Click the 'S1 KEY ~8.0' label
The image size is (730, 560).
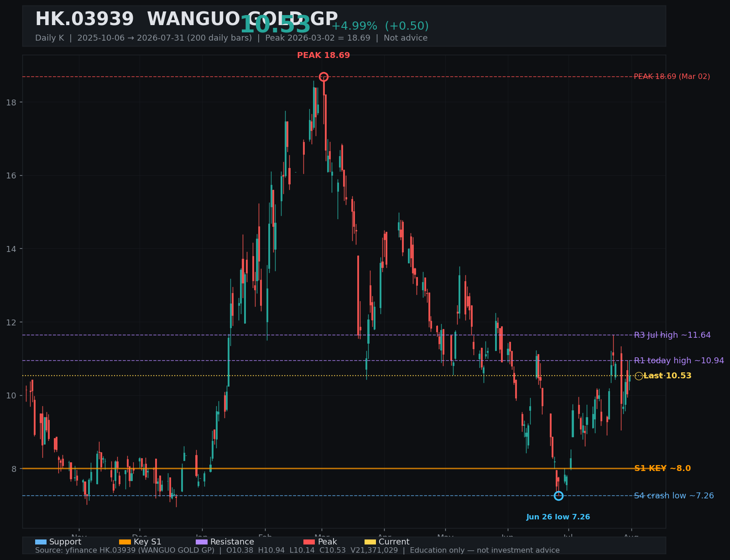coord(662,468)
